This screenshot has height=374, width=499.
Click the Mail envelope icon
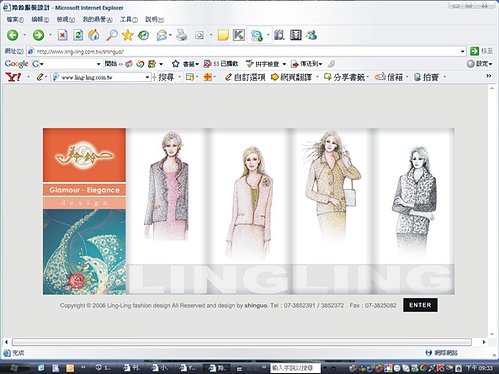click(162, 35)
